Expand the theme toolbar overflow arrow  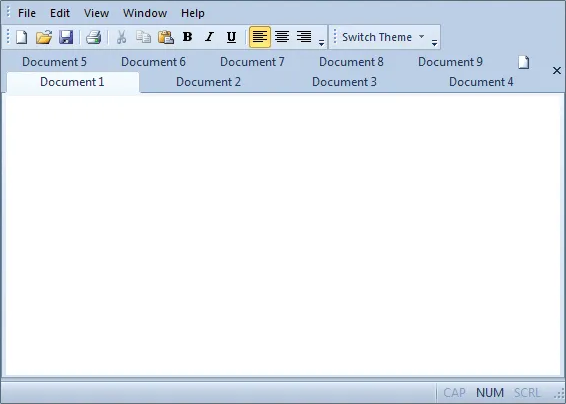[x=434, y=43]
